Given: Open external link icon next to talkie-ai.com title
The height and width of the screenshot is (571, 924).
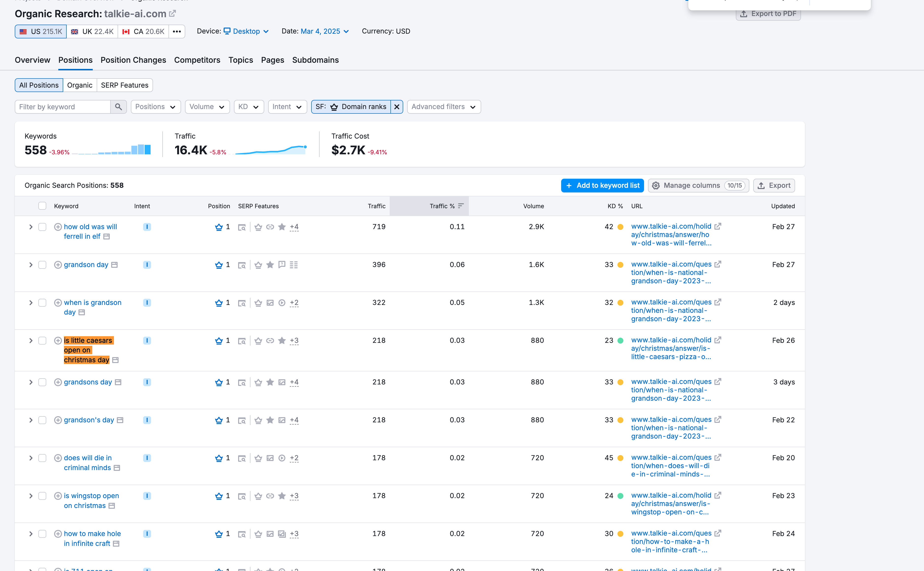Looking at the screenshot, I should (x=172, y=14).
